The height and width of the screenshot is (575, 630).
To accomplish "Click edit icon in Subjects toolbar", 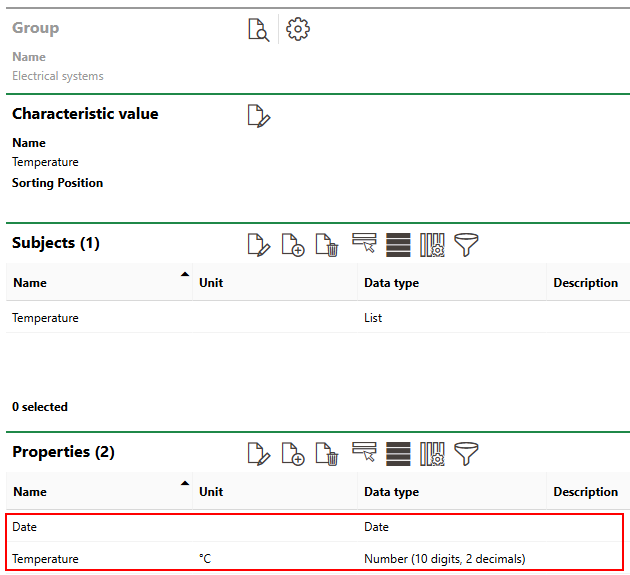I will [x=259, y=245].
